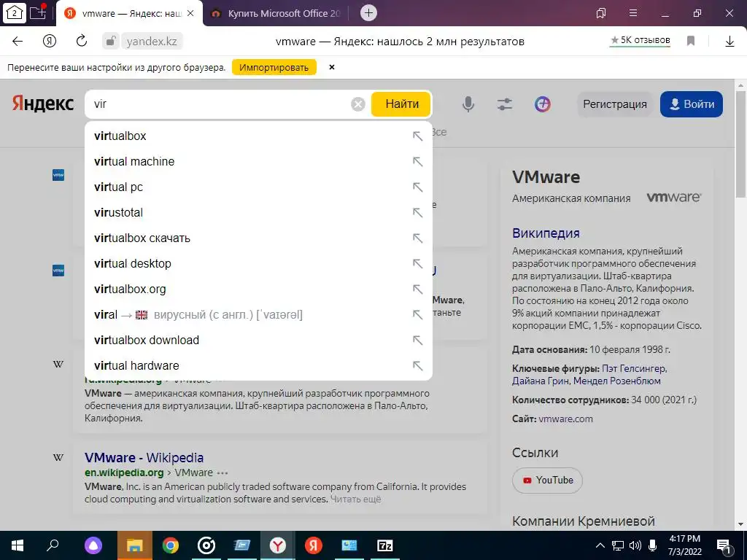Open the Windows Start menu

[x=18, y=545]
